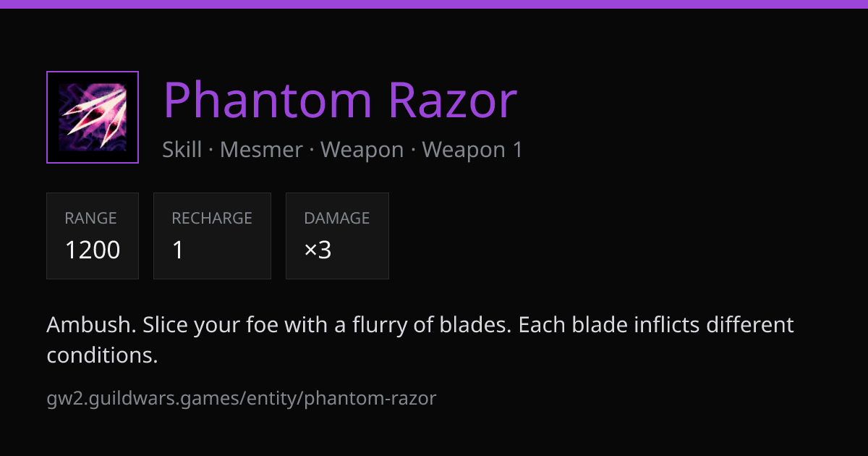
Task: Click the Phantom Razor skill icon
Action: [93, 117]
